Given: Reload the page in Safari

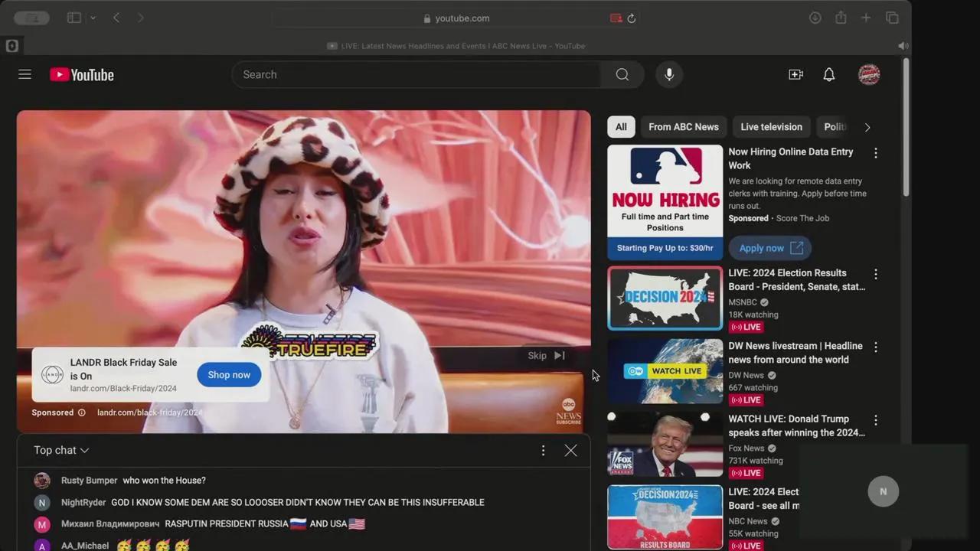Looking at the screenshot, I should pyautogui.click(x=632, y=18).
